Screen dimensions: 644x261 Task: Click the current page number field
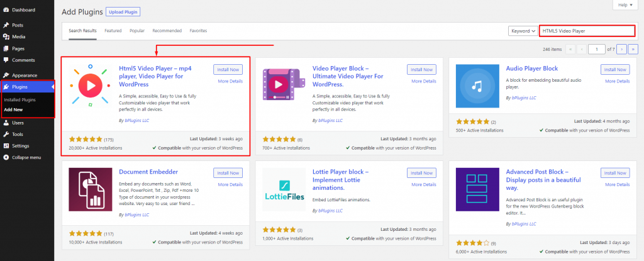pyautogui.click(x=596, y=49)
